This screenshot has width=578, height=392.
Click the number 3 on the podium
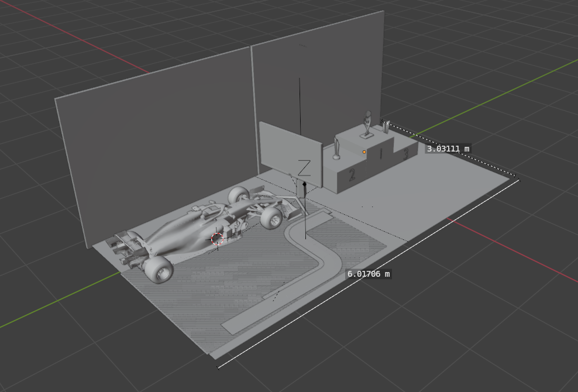pyautogui.click(x=405, y=154)
